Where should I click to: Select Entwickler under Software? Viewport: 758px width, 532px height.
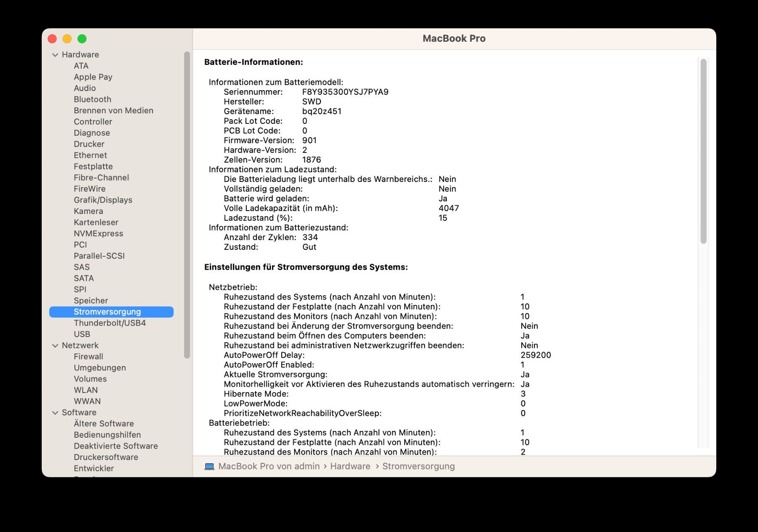94,468
